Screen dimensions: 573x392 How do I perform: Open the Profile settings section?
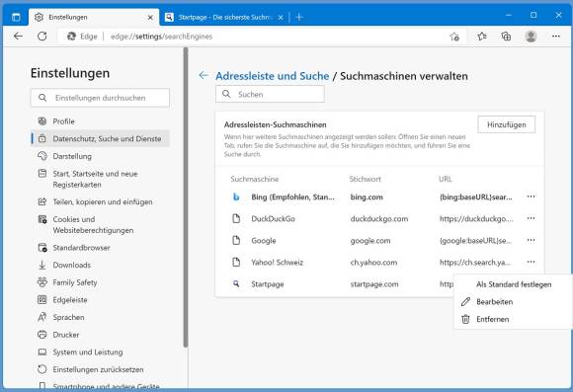(100, 121)
